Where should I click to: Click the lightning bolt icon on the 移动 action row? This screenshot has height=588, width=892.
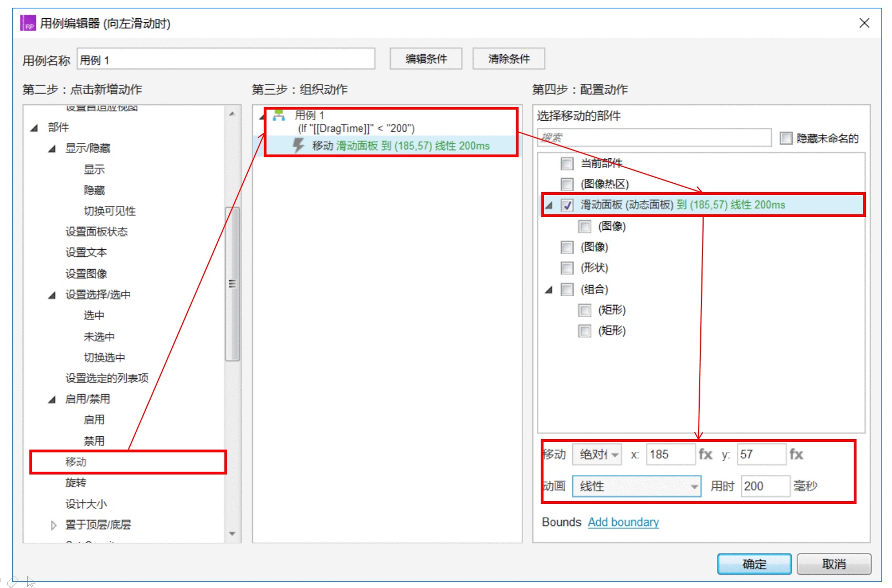tap(299, 146)
